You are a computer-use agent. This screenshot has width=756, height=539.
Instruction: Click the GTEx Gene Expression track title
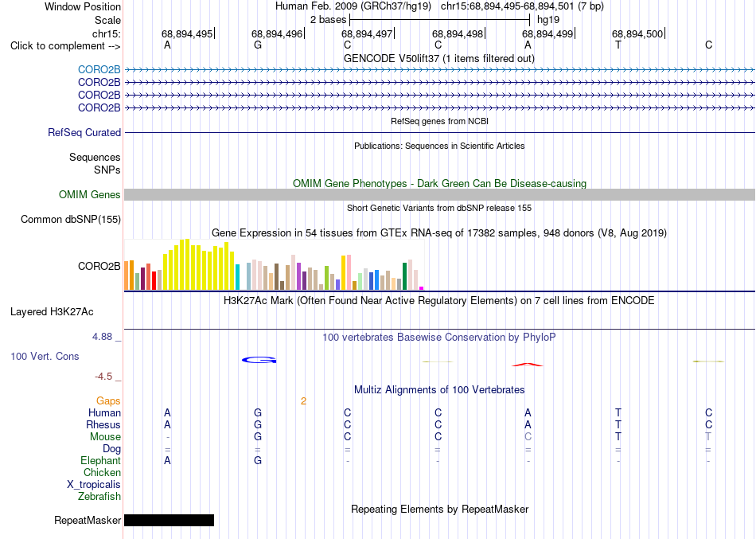[439, 233]
